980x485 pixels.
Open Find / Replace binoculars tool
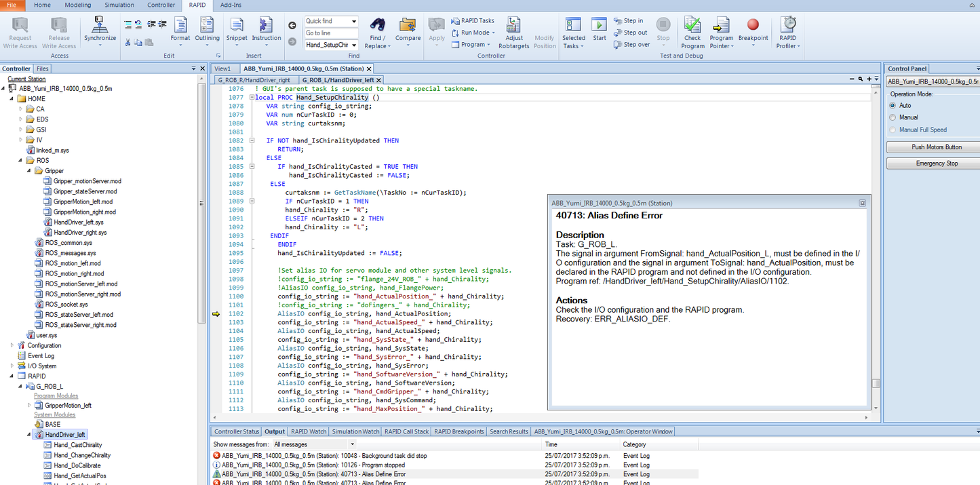pos(377,33)
